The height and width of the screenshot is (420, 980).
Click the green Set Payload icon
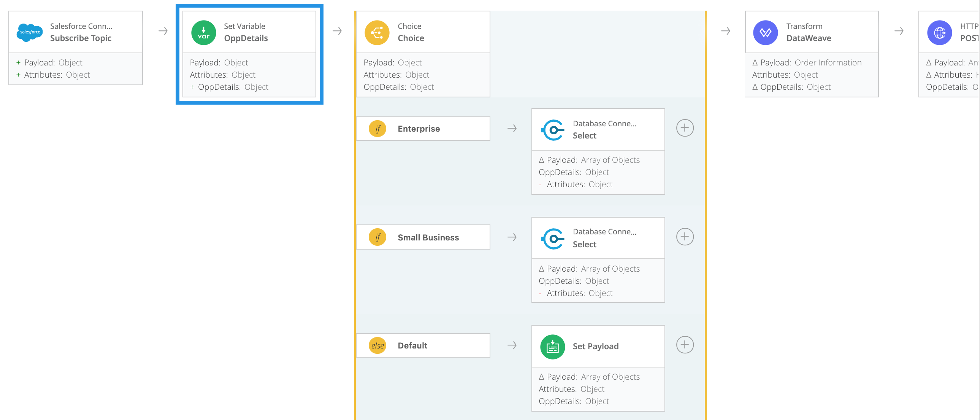pyautogui.click(x=552, y=347)
